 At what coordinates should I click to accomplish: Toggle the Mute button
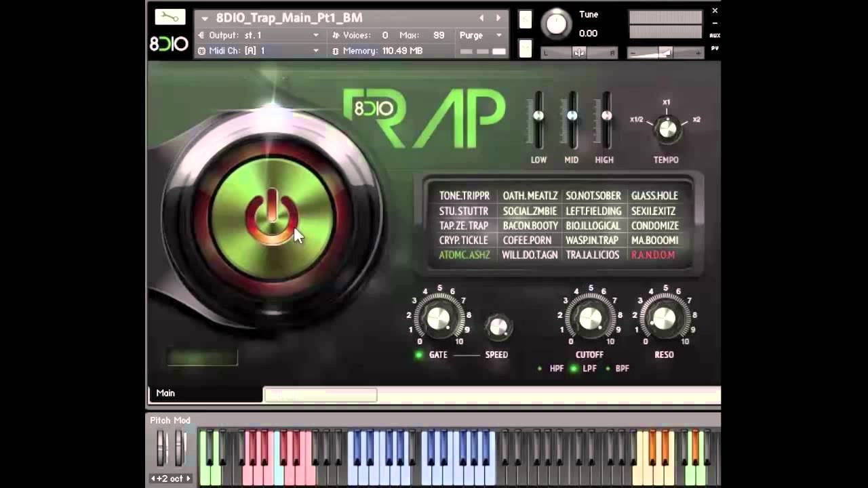(526, 48)
